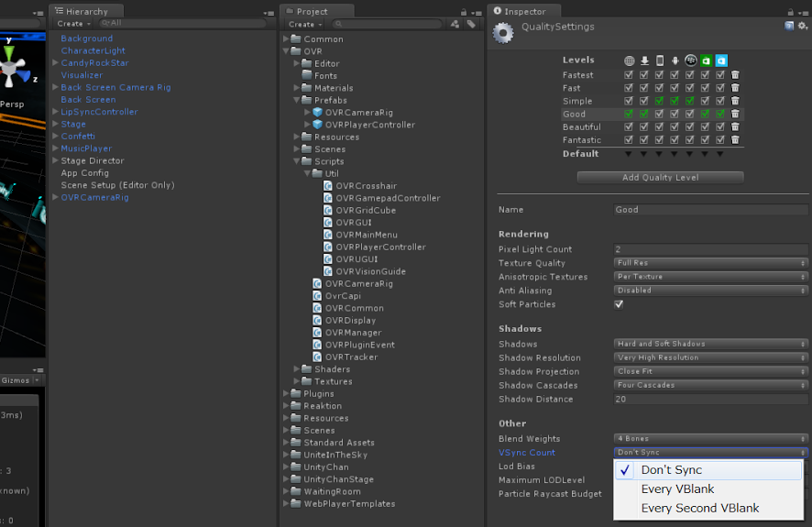This screenshot has height=527, width=812.
Task: Open the Texture Quality dropdown
Action: point(711,263)
